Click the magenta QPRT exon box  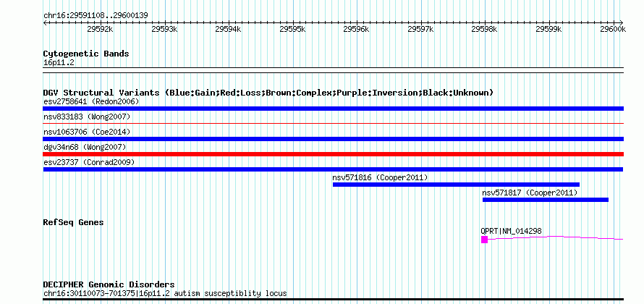pyautogui.click(x=484, y=240)
